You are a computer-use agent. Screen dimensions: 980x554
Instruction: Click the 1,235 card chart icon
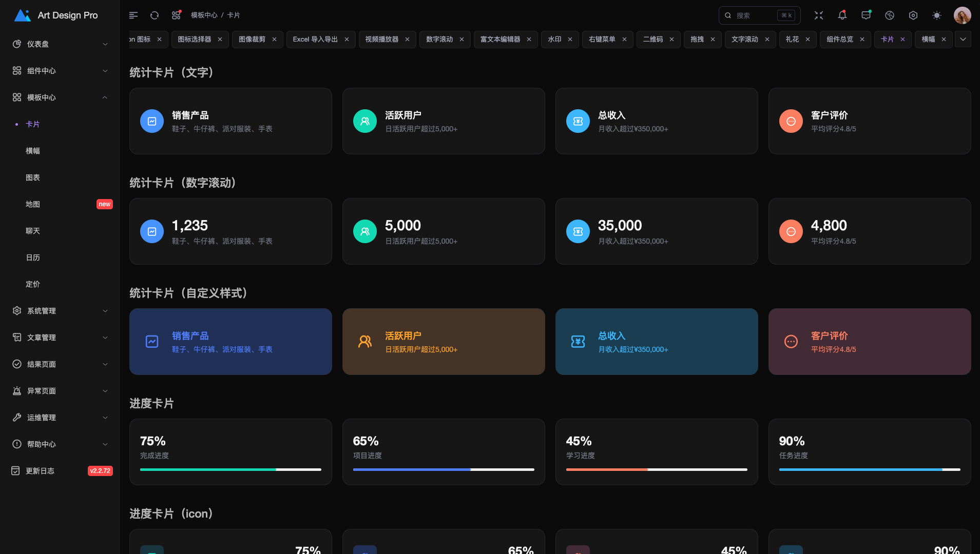(152, 231)
